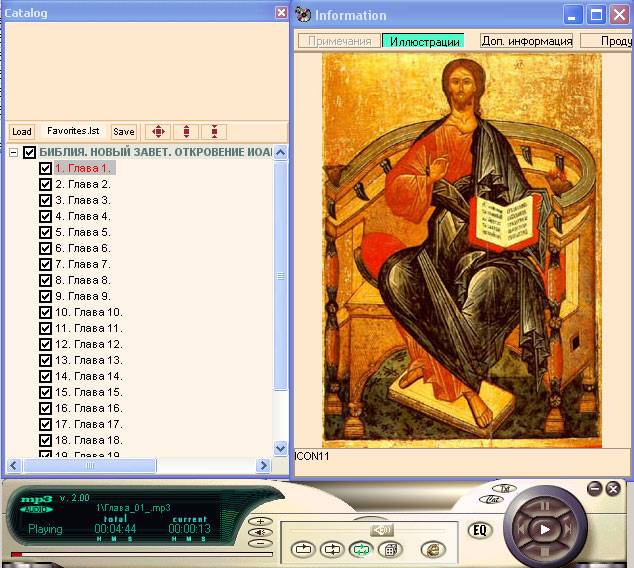Viewport: 634px width, 568px height.
Task: Select the entry 9. Глава 9.
Action: [83, 296]
